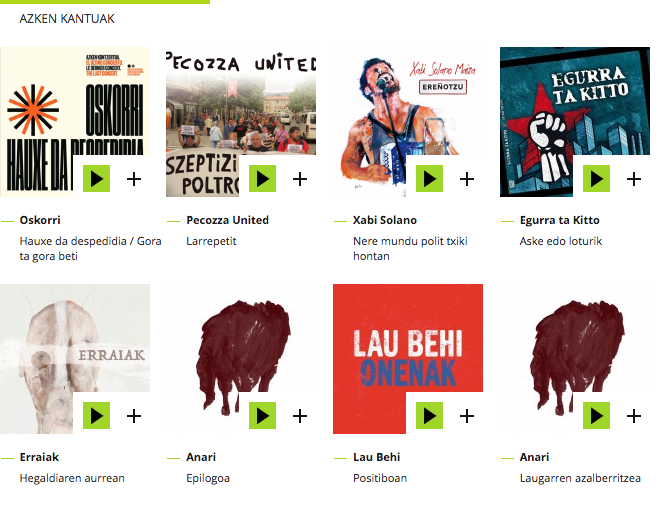This screenshot has width=660, height=527.
Task: Add Larrepetit with the plus icon
Action: [300, 179]
